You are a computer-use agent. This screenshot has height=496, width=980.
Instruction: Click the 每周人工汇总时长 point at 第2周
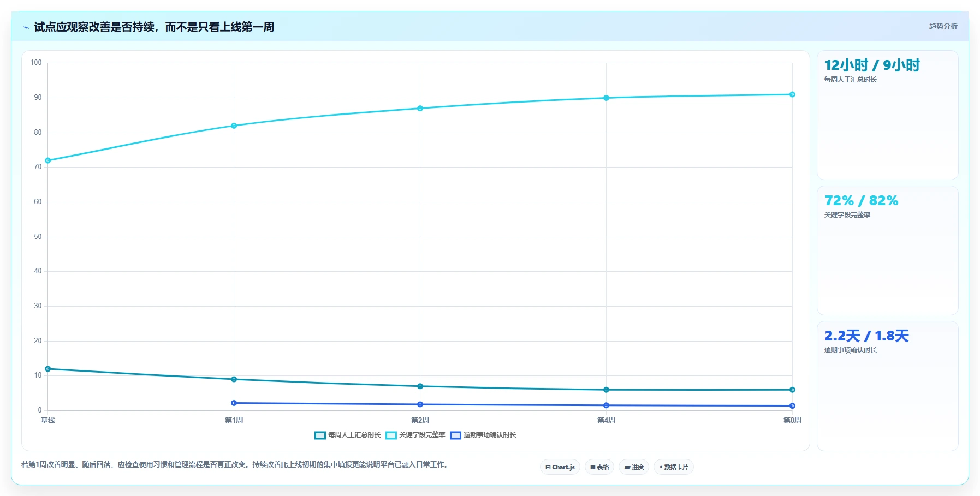[x=420, y=386]
